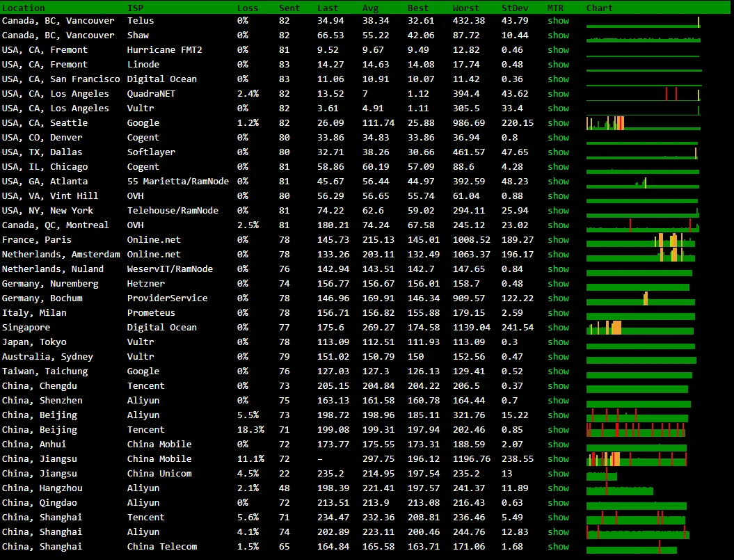Click the 1196.76 worst latency value
Viewport: 734px width, 560px height.
click(472, 459)
